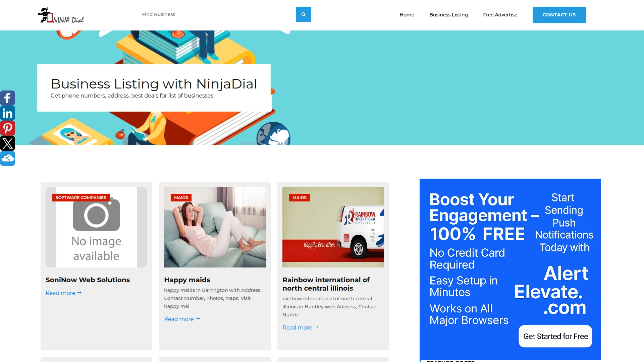
Task: Click 'Get phone numbers, address' subtitle text
Action: (x=132, y=96)
